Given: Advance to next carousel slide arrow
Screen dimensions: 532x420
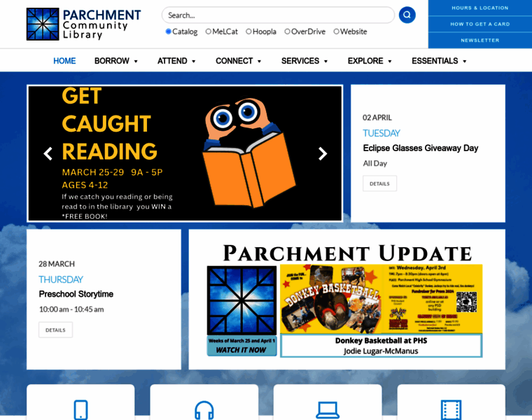Looking at the screenshot, I should [x=322, y=154].
